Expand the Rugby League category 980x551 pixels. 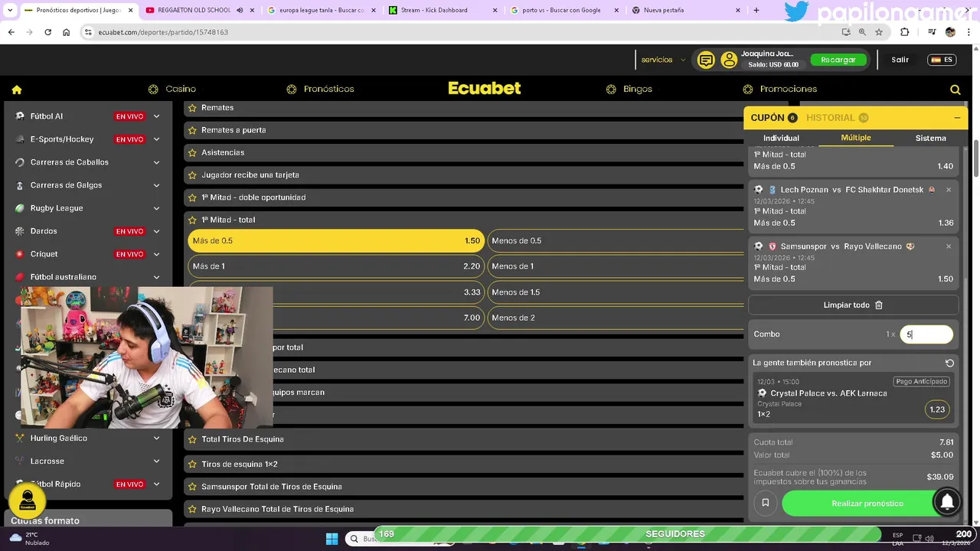[x=156, y=208]
